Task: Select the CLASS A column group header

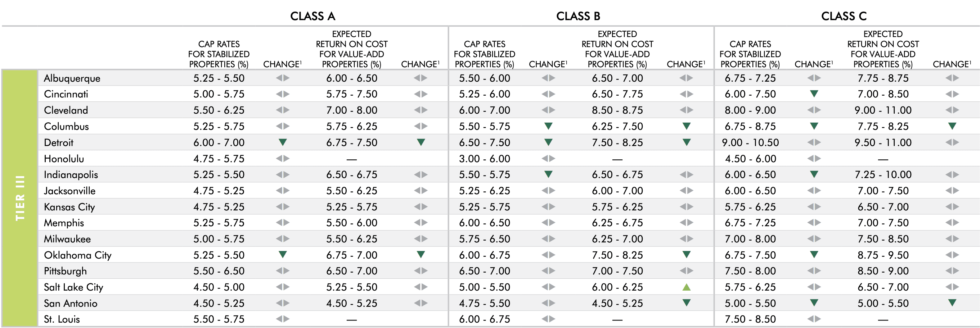Action: tap(313, 16)
